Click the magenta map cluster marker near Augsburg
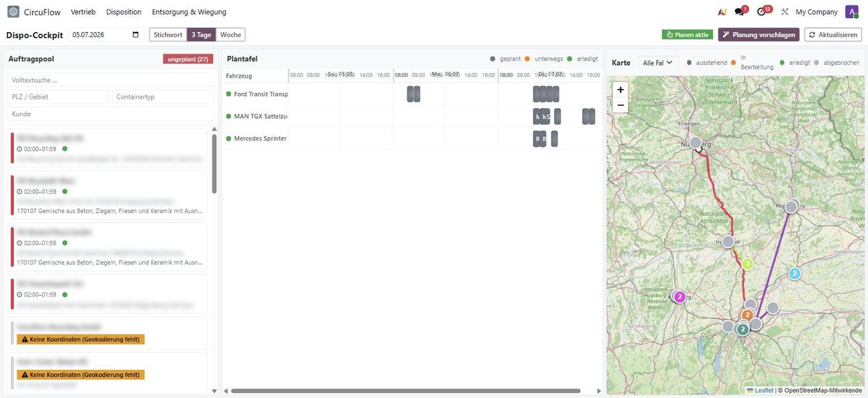 click(680, 296)
